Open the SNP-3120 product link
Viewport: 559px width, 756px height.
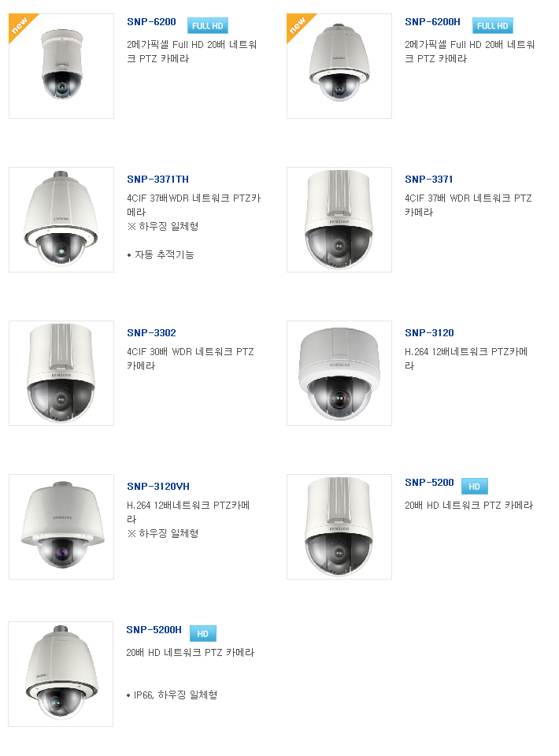coord(429,332)
